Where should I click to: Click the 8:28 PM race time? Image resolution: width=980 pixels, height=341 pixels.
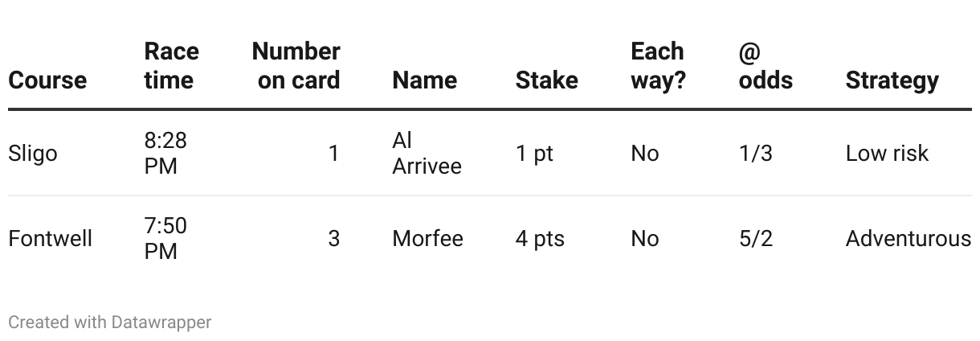[x=165, y=154]
